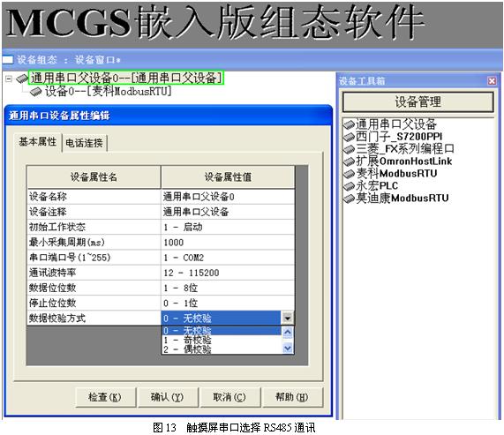
Task: Click the 设备0 莫科ModbusRTU chip icon
Action: pos(35,92)
